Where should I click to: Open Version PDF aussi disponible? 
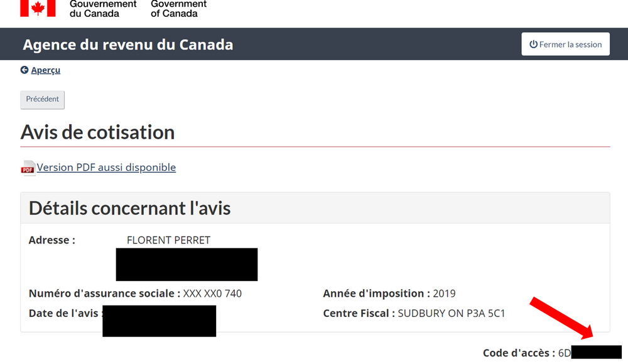(x=106, y=168)
